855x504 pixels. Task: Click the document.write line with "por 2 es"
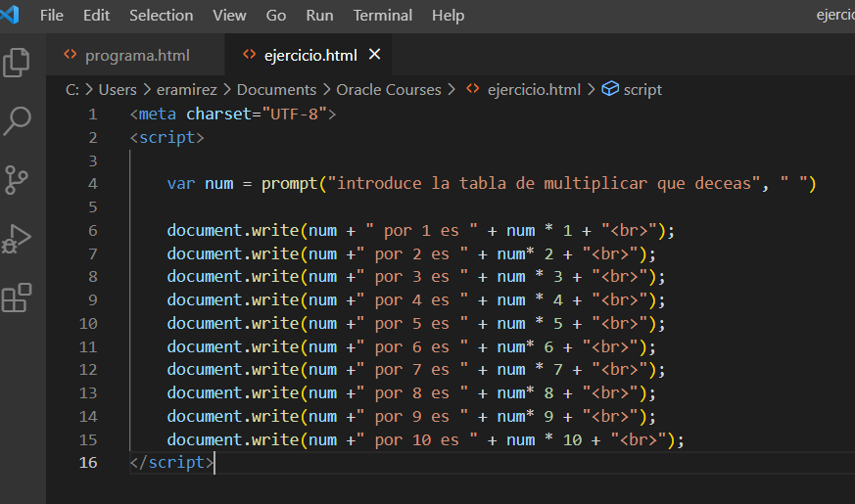411,253
